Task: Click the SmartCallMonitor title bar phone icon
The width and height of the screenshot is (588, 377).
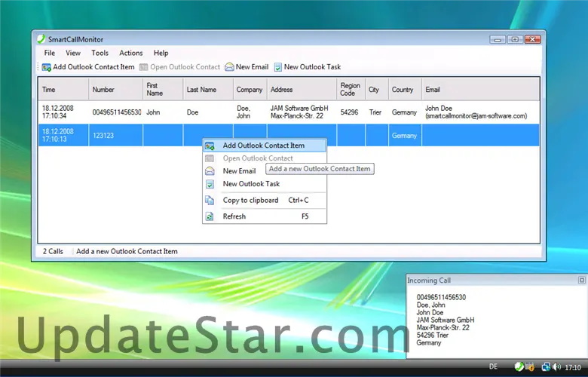Action: (41, 39)
